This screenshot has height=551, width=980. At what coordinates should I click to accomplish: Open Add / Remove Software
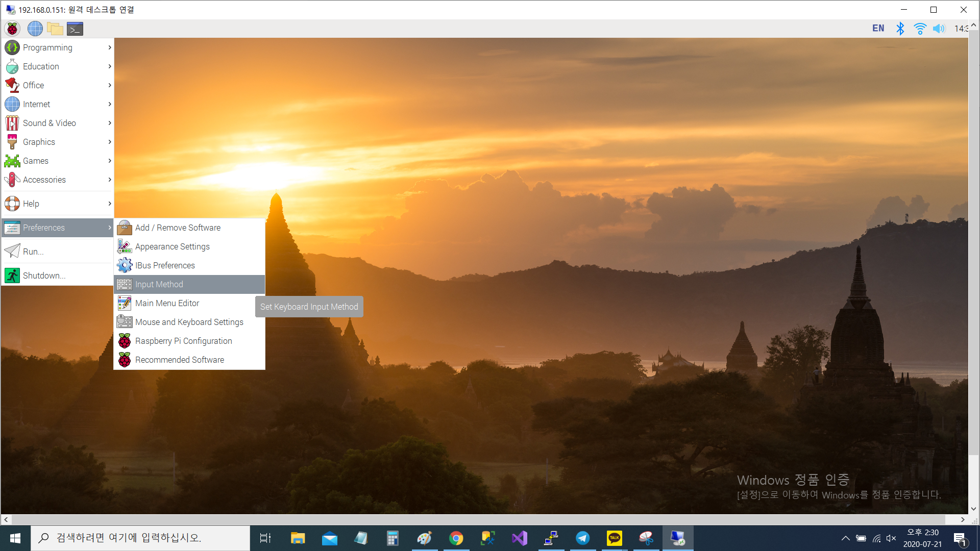click(178, 228)
